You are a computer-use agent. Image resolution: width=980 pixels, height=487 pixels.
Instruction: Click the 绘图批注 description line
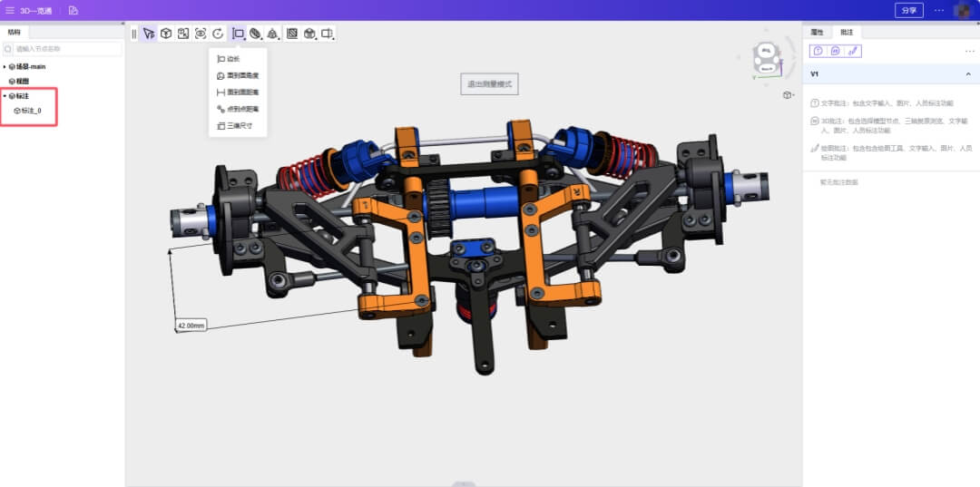pyautogui.click(x=892, y=153)
